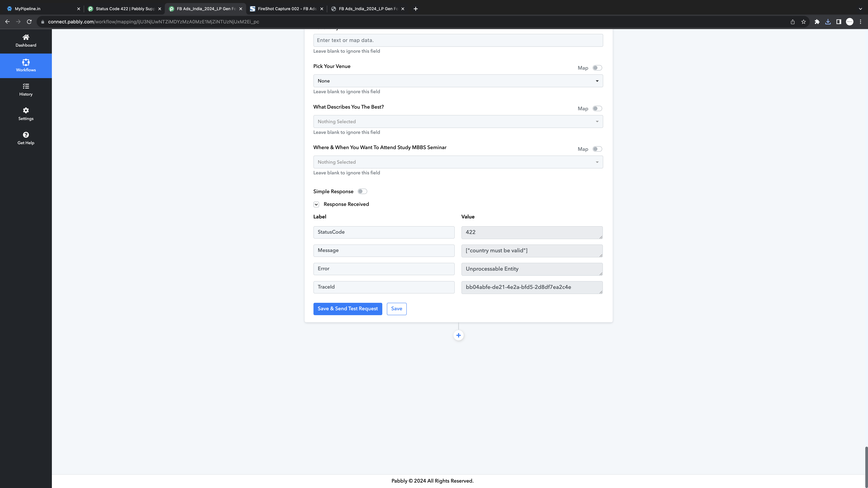Bookmark the page with star icon
The width and height of the screenshot is (868, 488).
[x=803, y=22]
